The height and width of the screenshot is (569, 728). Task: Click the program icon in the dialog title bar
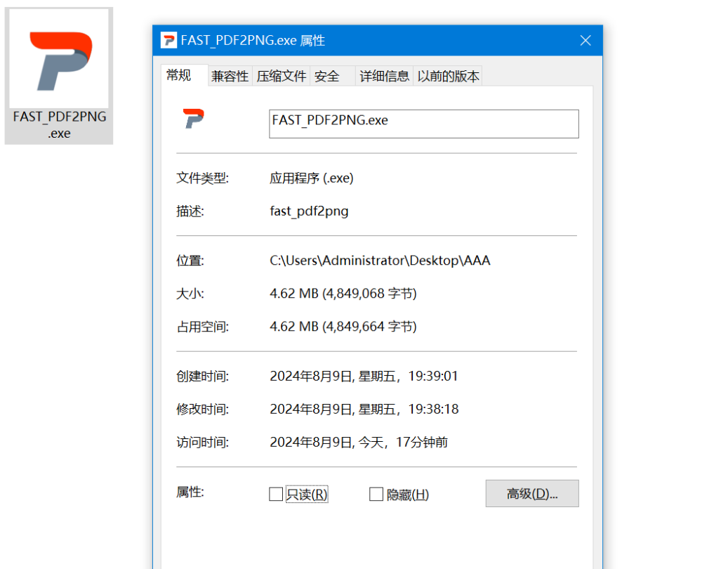[x=168, y=40]
